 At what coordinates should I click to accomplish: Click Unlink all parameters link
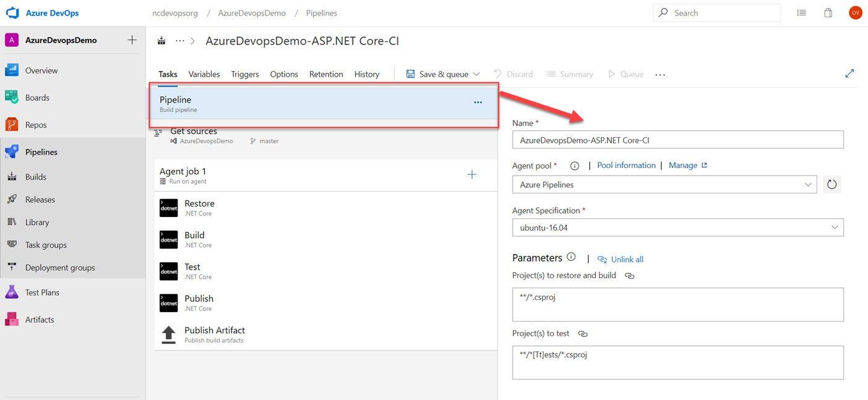pos(621,260)
